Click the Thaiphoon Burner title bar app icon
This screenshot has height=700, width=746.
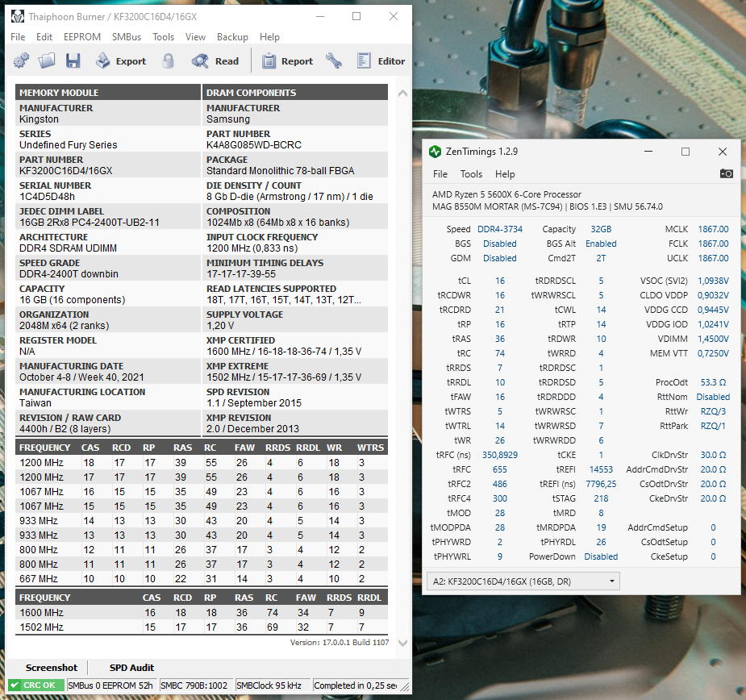[x=18, y=17]
